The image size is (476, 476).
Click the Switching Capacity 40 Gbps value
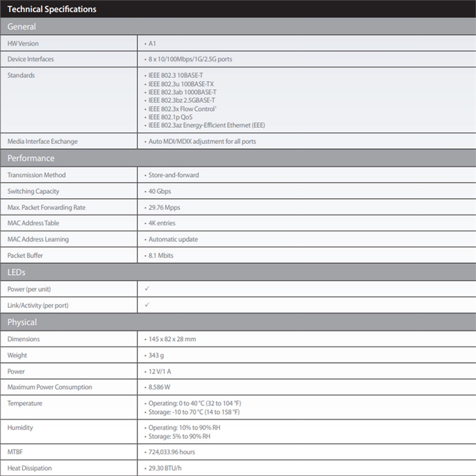pyautogui.click(x=160, y=191)
